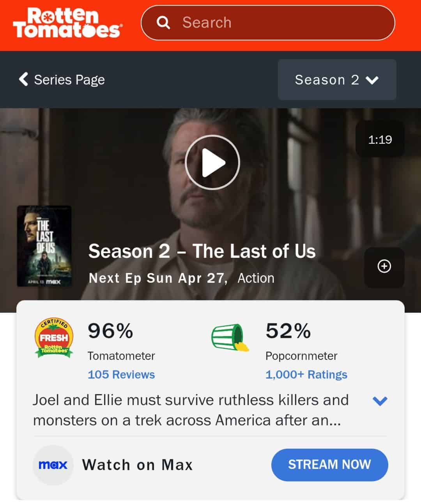
Task: Click the Watch on Max label
Action: point(137,465)
